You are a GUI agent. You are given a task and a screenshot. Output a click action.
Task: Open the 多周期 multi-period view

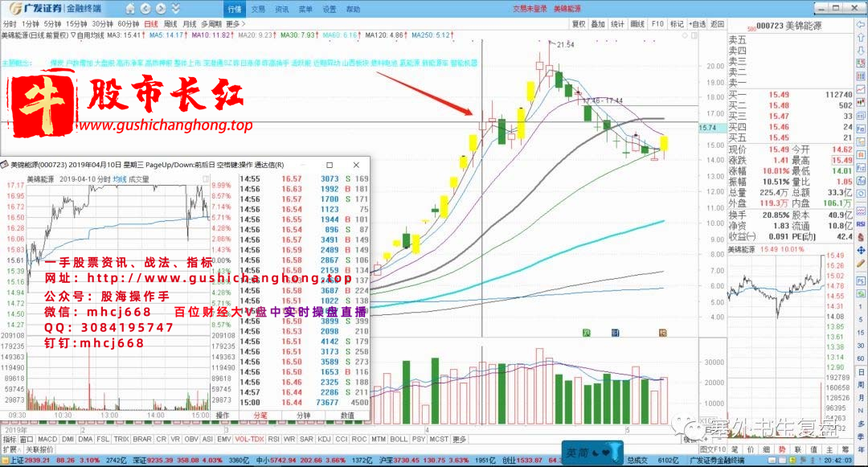click(211, 24)
